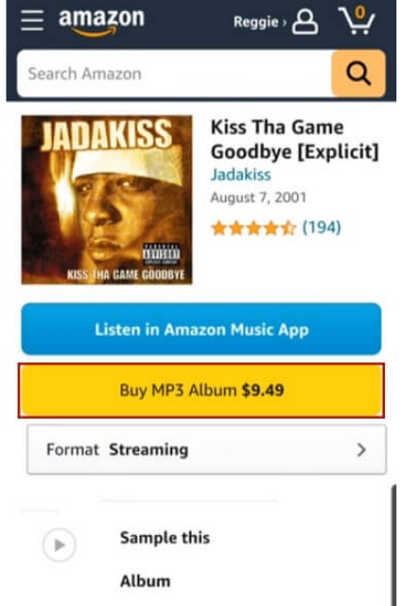
Task: View the 194 customer reviews
Action: click(322, 228)
